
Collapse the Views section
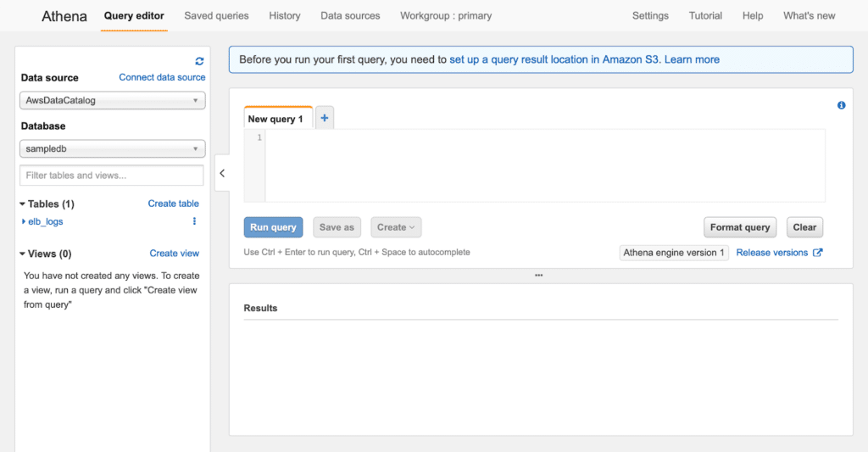click(22, 254)
